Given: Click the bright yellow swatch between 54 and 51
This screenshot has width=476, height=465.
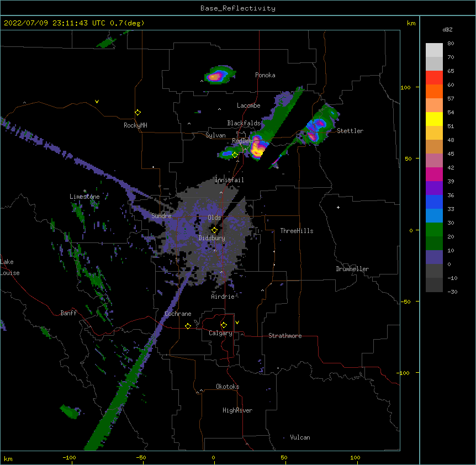Looking at the screenshot, I should point(434,119).
